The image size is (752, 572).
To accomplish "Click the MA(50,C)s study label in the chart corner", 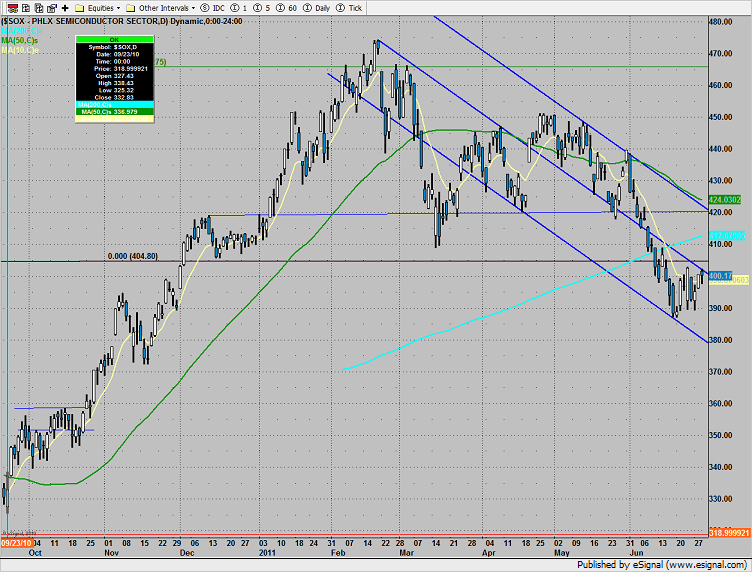I will coord(20,40).
